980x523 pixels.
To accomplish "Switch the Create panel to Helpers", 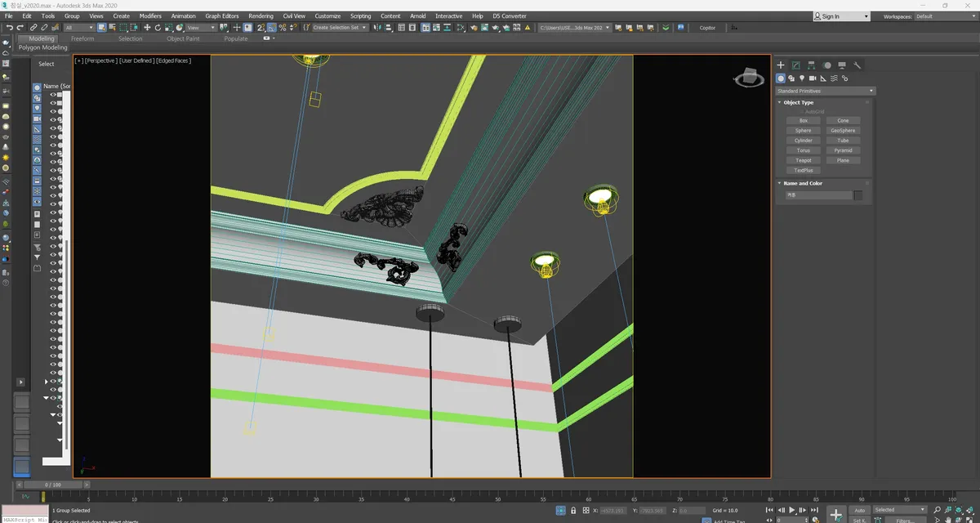I will point(823,78).
